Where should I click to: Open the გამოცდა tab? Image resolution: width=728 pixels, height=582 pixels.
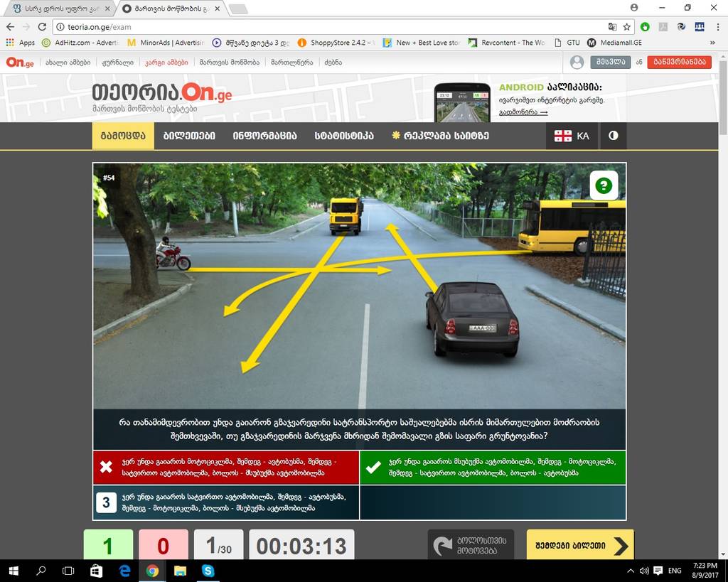(123, 136)
